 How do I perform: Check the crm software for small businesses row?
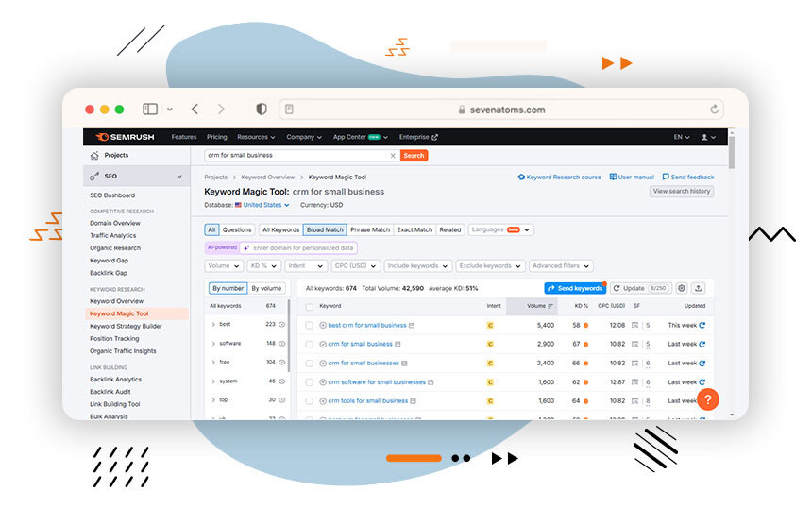pos(309,382)
